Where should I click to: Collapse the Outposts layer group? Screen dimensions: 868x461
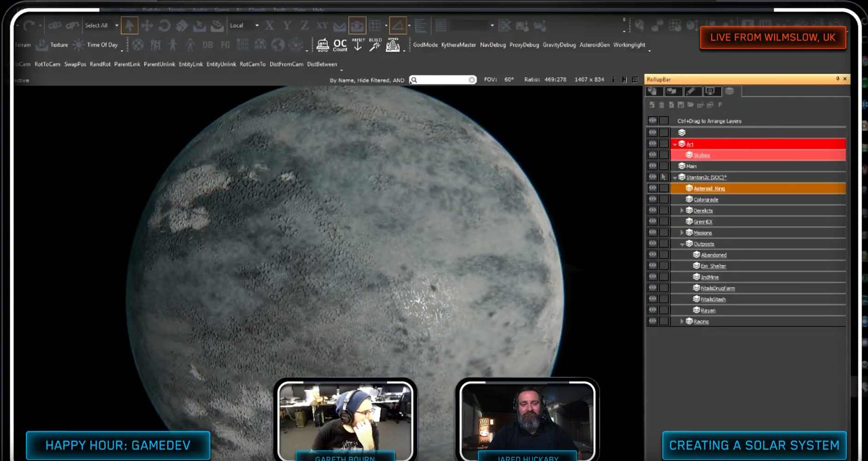click(x=682, y=244)
